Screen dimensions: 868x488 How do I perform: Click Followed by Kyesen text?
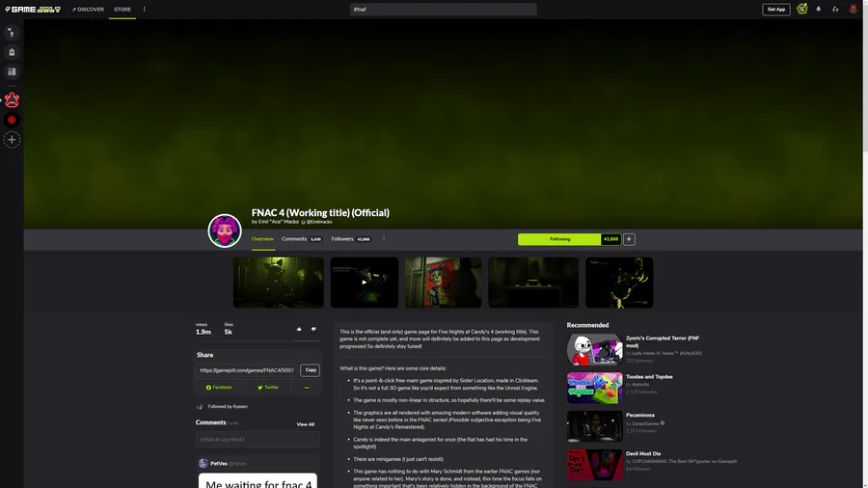click(228, 407)
